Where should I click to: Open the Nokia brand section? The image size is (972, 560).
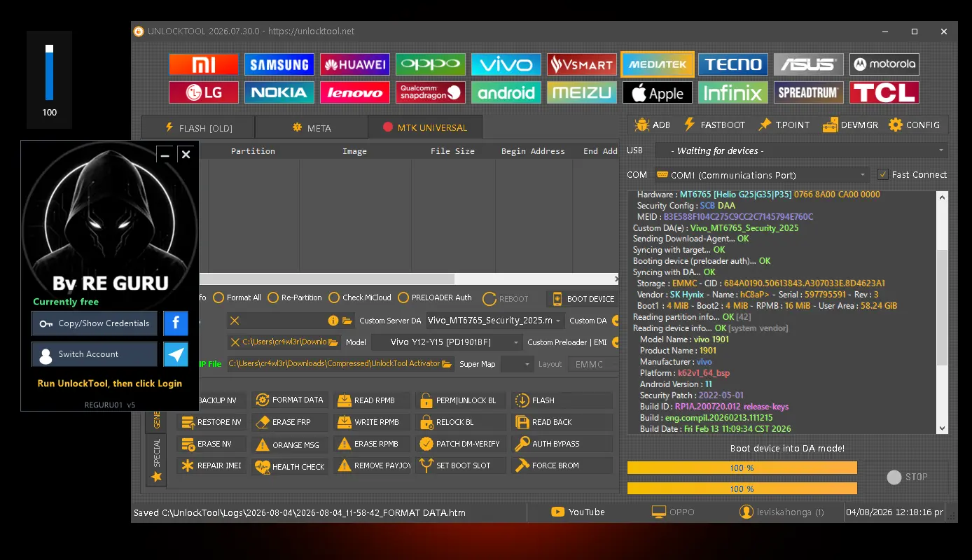pyautogui.click(x=279, y=92)
